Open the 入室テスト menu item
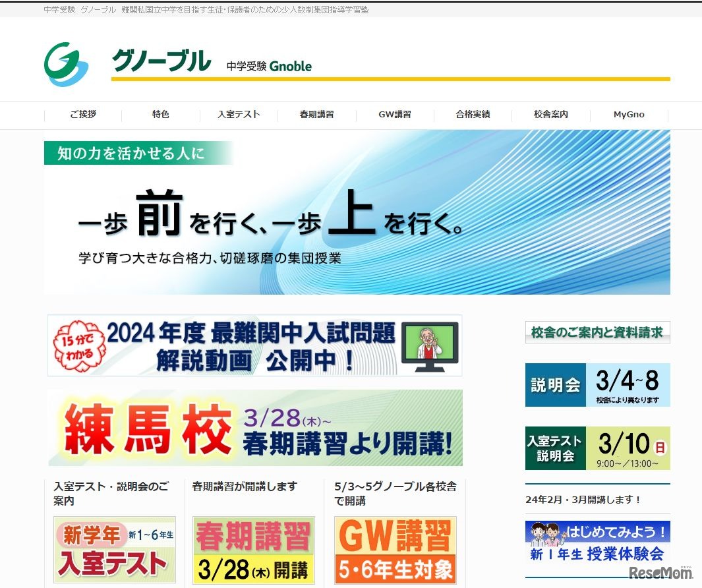This screenshot has width=702, height=588. [x=239, y=114]
